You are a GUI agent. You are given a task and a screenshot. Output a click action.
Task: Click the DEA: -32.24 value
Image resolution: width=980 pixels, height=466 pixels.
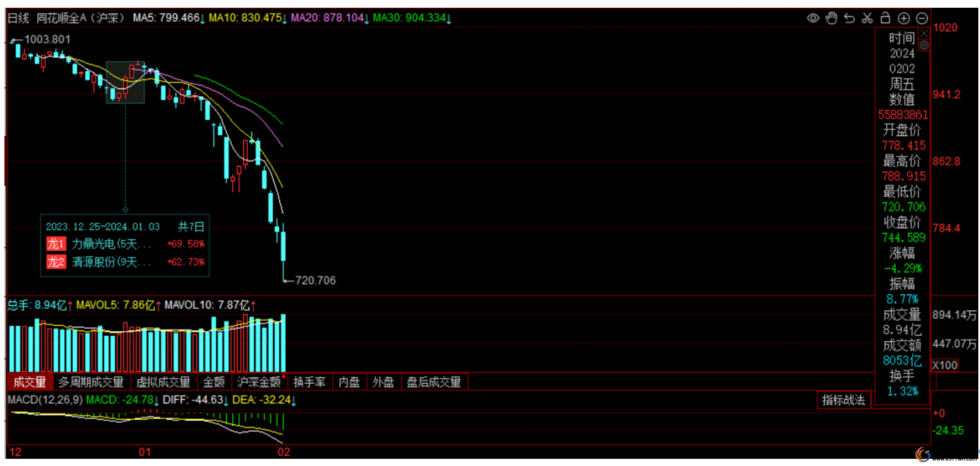click(264, 400)
